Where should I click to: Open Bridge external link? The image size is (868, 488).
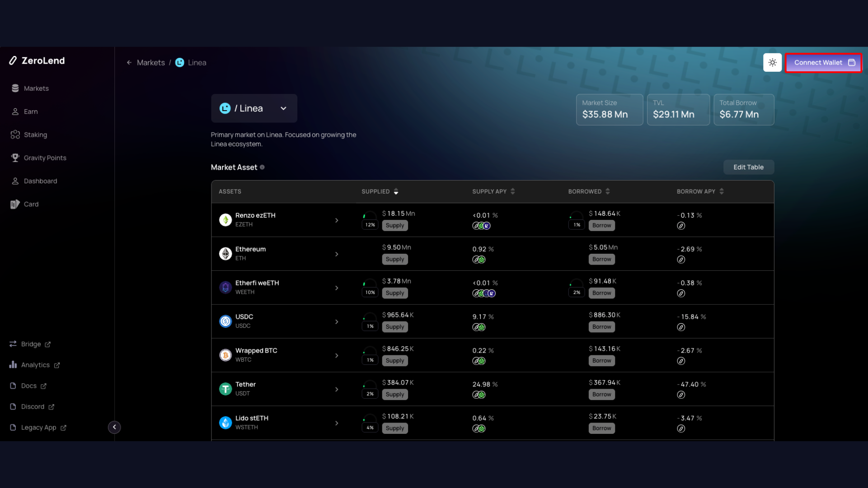click(x=30, y=344)
